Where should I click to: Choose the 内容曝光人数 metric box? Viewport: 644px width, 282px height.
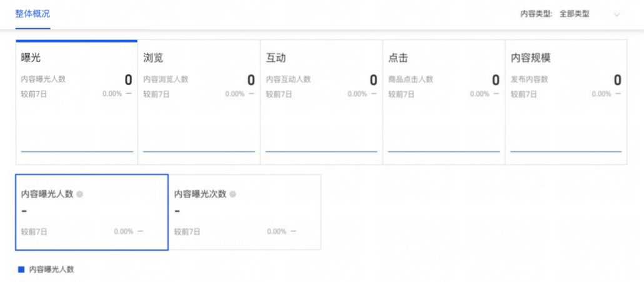point(92,212)
